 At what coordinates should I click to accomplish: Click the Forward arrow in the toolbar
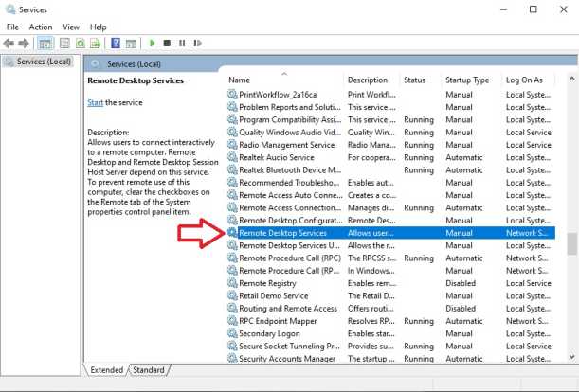pos(24,44)
